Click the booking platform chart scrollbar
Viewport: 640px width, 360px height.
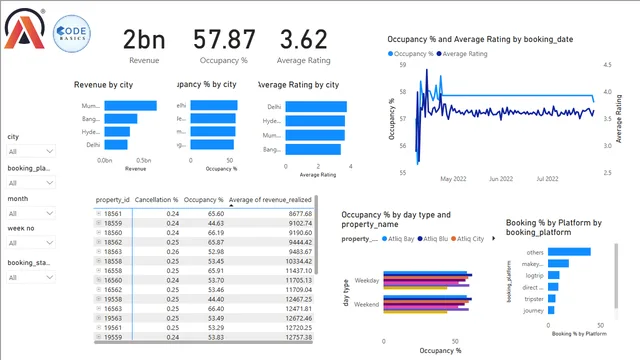(616, 276)
